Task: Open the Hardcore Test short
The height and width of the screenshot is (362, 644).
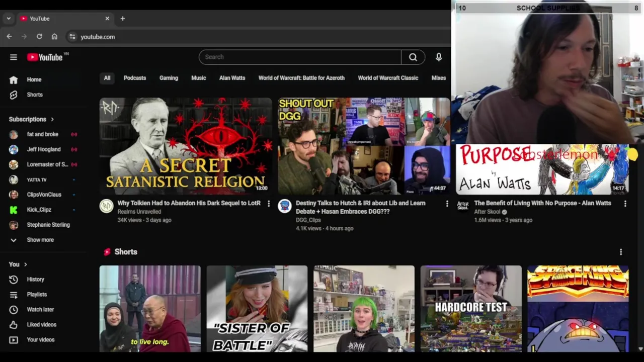Action: point(471,309)
